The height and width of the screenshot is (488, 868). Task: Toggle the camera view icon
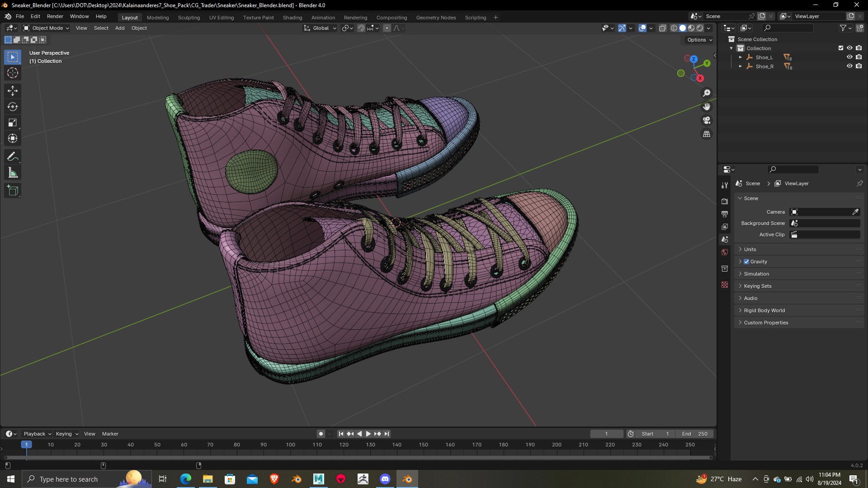pos(707,121)
